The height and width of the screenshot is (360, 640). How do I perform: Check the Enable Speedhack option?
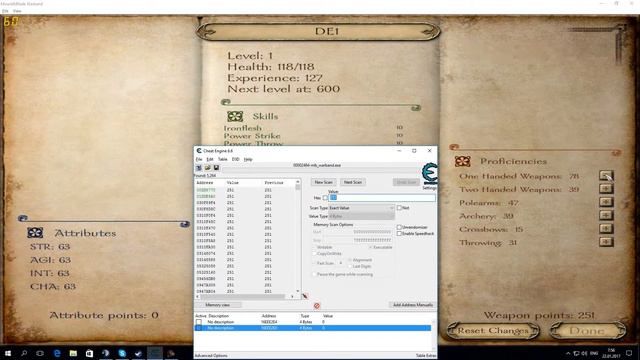point(399,233)
